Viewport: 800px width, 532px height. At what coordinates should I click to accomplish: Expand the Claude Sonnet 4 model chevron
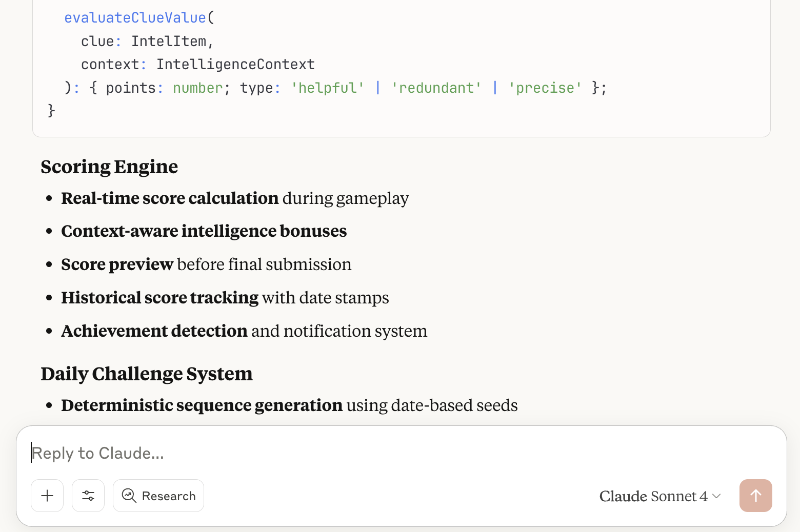click(x=716, y=496)
